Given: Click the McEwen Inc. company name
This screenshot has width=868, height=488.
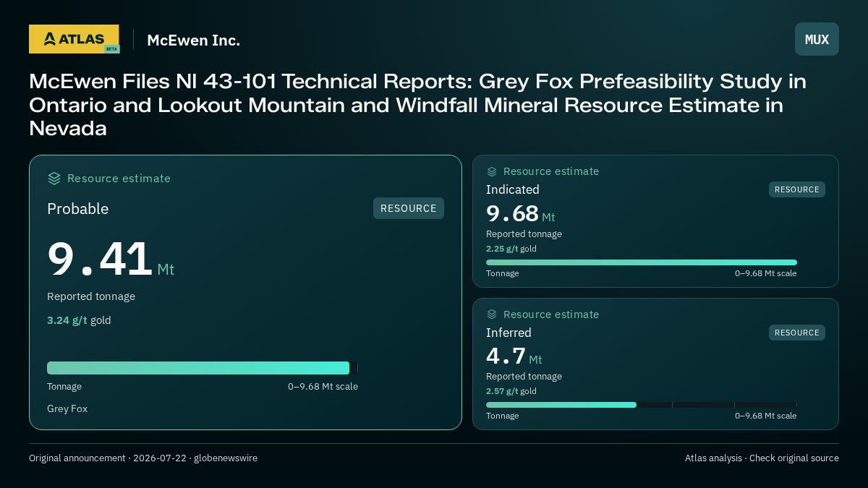Looking at the screenshot, I should point(193,40).
